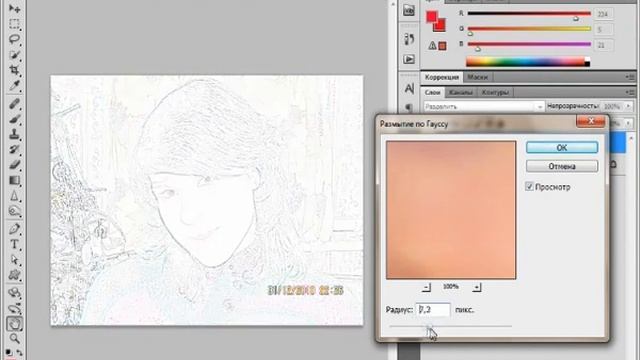Select the 3D Object Rotate tool

[x=14, y=293]
